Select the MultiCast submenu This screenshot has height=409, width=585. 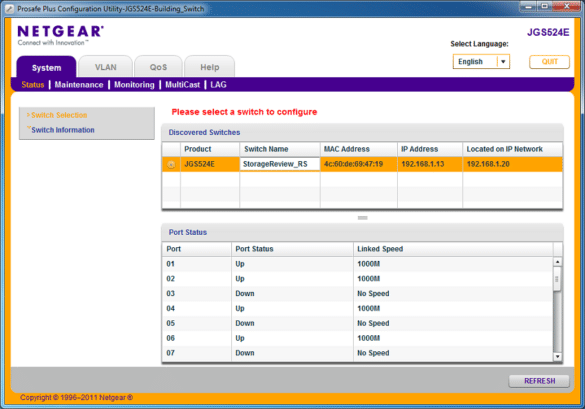pyautogui.click(x=182, y=85)
